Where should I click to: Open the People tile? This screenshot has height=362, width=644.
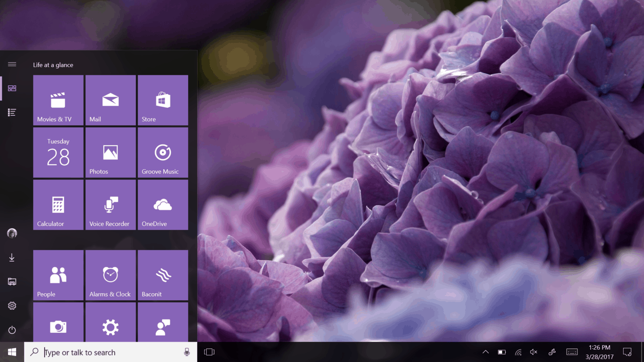pos(59,275)
